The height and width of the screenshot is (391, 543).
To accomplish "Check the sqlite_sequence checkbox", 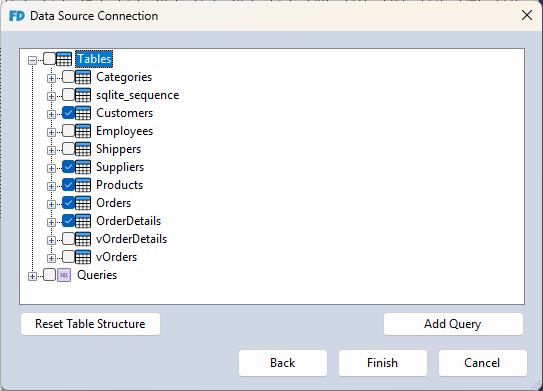I will [68, 95].
